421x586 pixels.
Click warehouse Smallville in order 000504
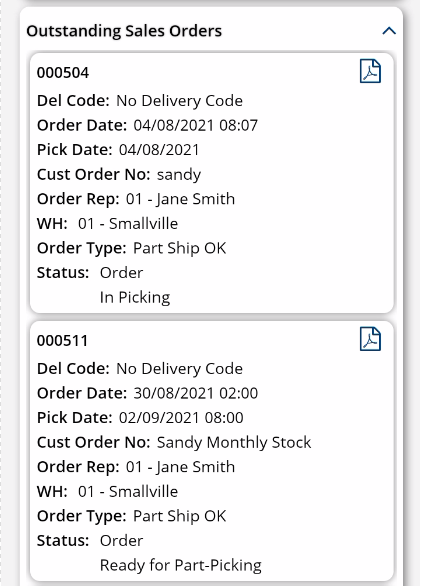pos(128,223)
